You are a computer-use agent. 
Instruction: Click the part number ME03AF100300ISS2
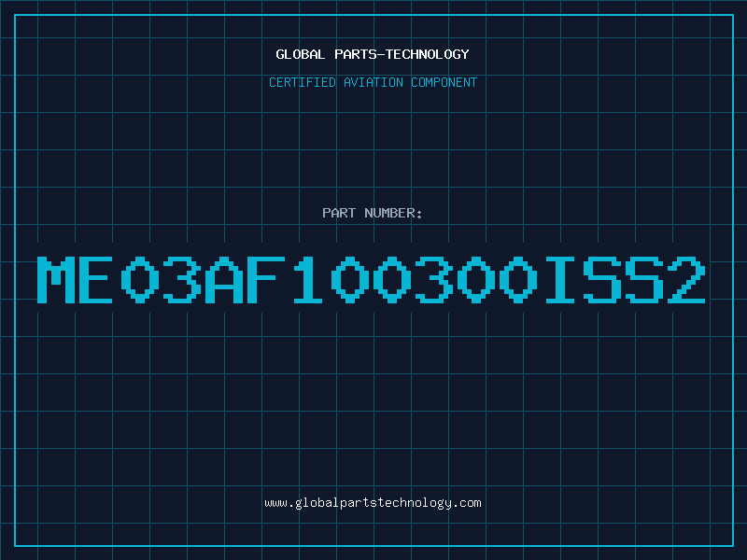click(371, 279)
